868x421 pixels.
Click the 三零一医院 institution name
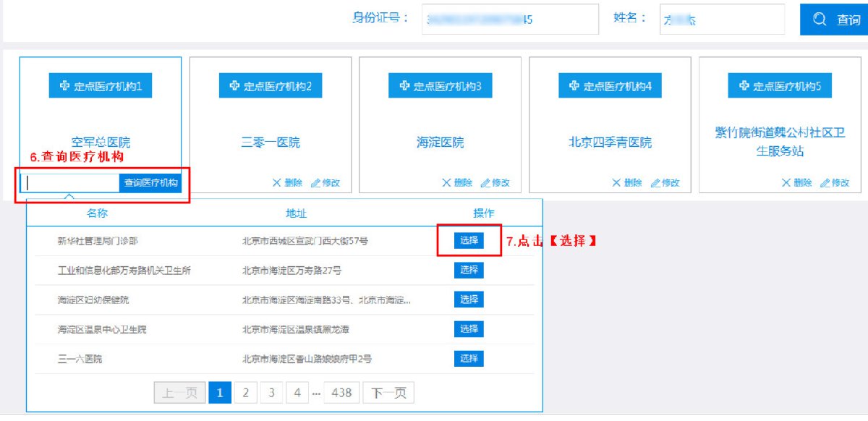[x=271, y=143]
